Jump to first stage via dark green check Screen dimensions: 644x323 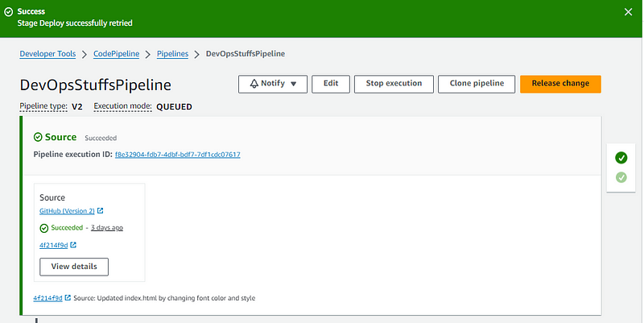tap(621, 158)
